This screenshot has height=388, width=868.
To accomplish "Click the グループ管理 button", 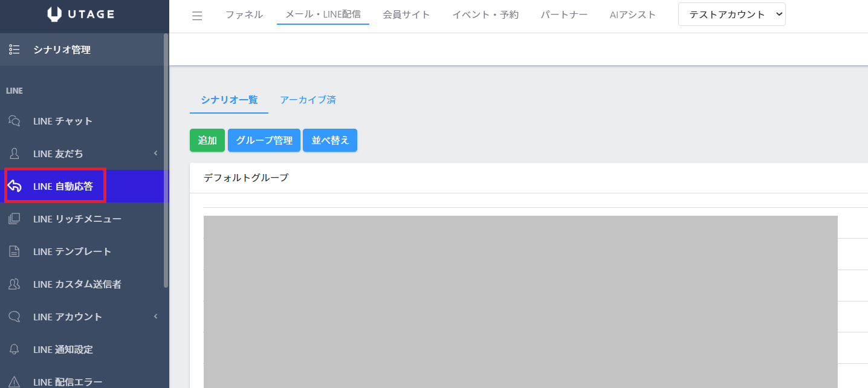I will (264, 140).
